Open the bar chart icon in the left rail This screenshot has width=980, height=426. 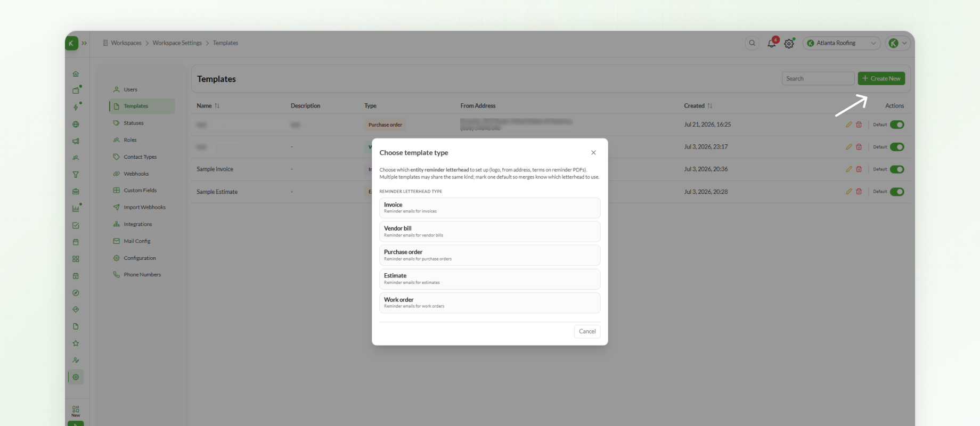pyautogui.click(x=76, y=208)
